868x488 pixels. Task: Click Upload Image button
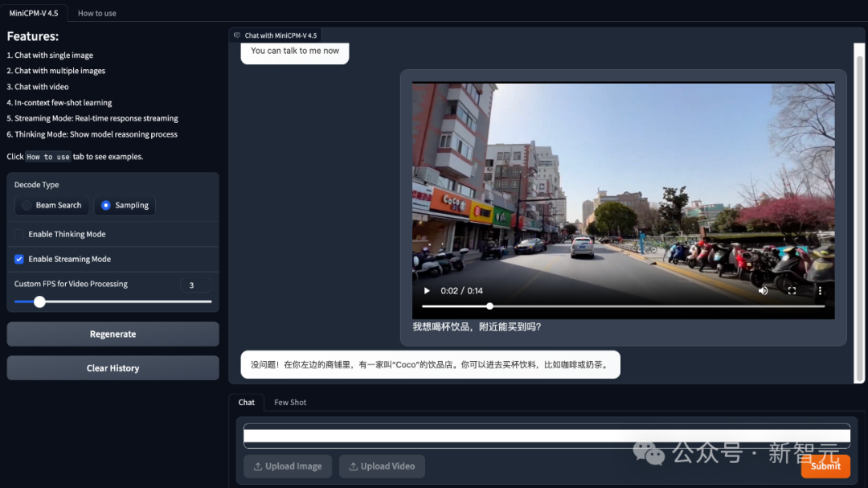tap(288, 466)
